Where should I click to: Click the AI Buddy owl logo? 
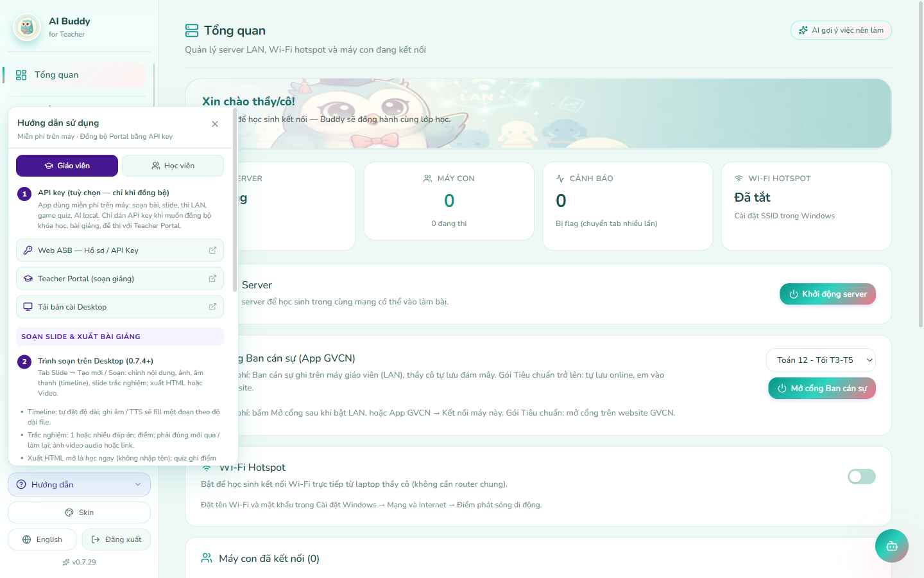pos(27,28)
